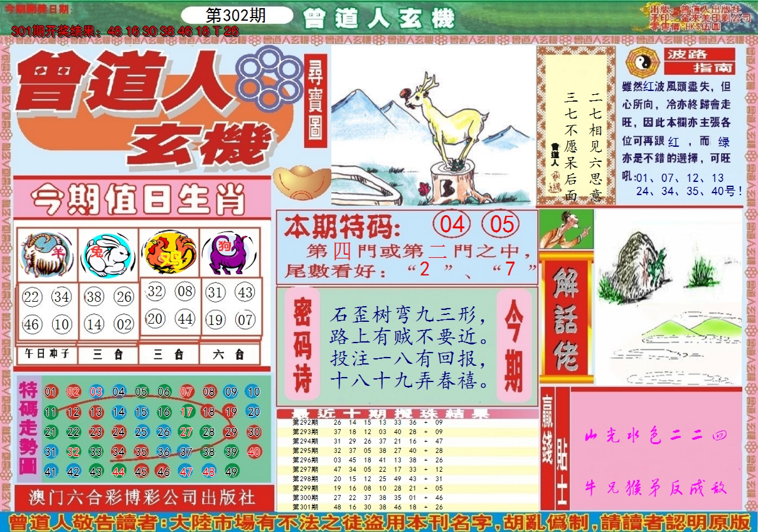
Task: Click circled number 43 under the dog
Action: 245,292
